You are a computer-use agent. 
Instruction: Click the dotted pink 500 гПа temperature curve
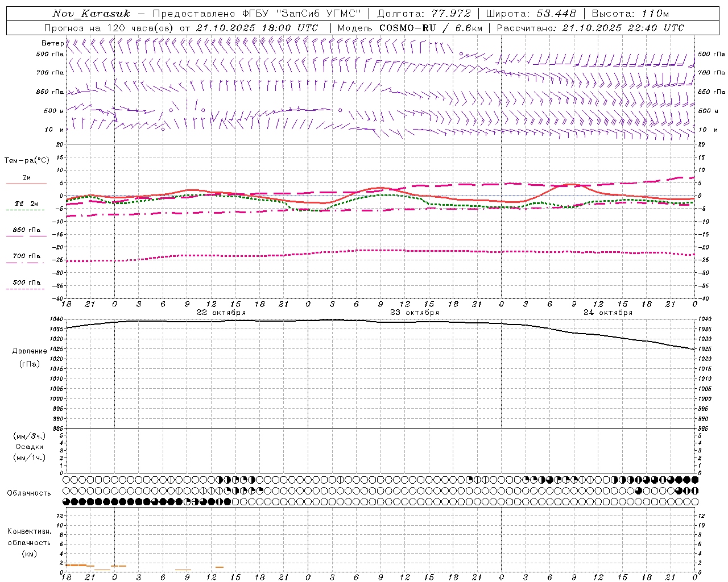380,251
